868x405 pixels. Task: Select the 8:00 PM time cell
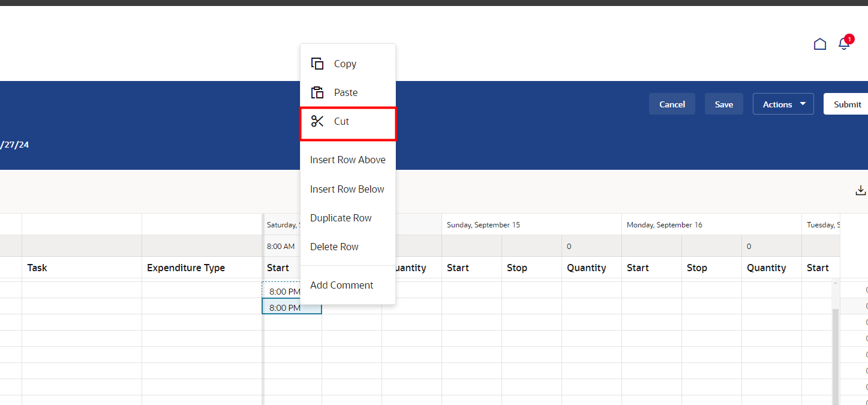[x=292, y=307]
